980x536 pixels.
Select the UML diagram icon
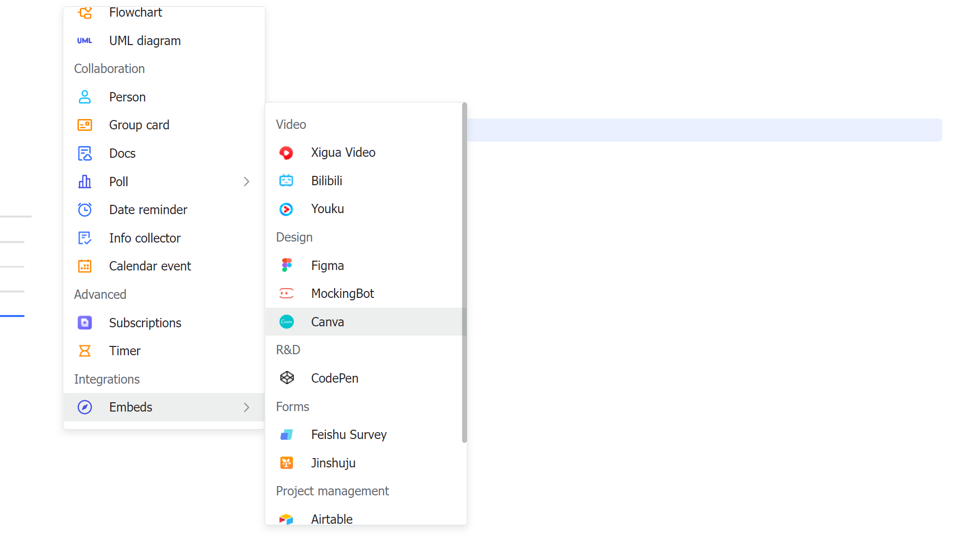coord(84,40)
